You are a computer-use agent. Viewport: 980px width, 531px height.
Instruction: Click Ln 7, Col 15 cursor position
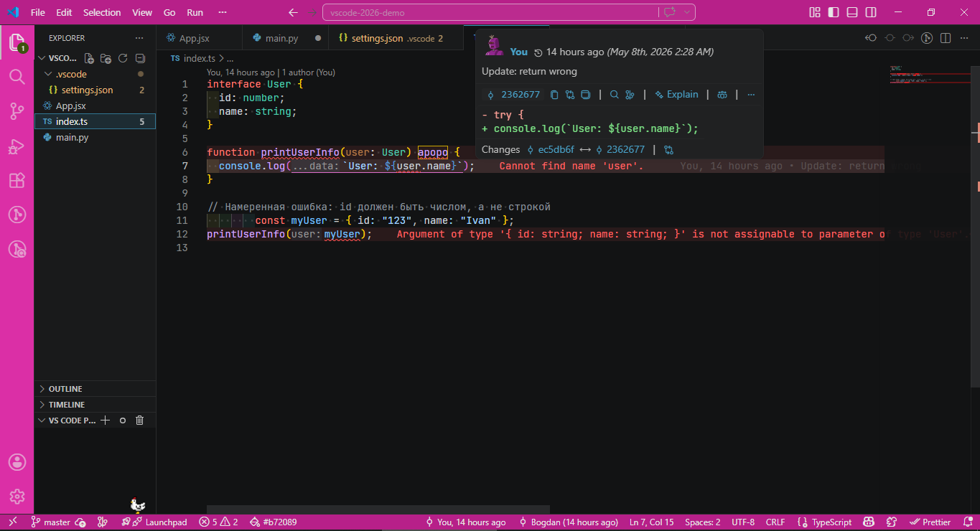click(x=651, y=522)
